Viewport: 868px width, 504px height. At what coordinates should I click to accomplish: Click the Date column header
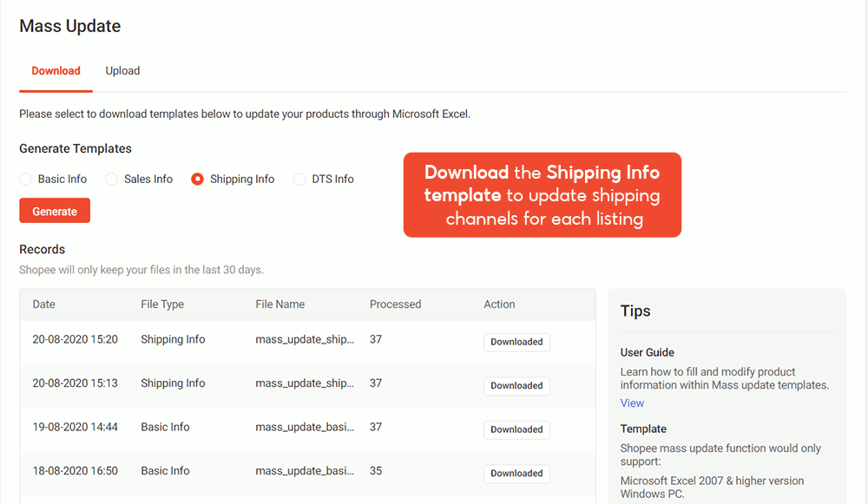pyautogui.click(x=44, y=304)
